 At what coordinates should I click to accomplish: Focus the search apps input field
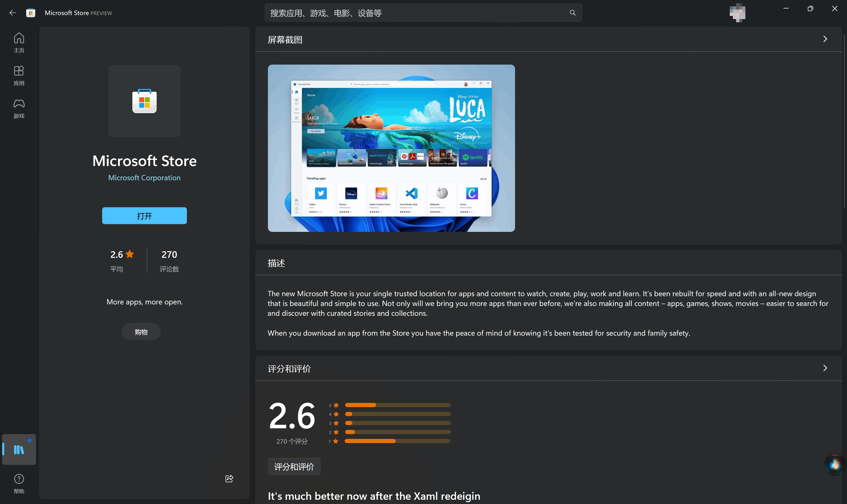pos(414,13)
